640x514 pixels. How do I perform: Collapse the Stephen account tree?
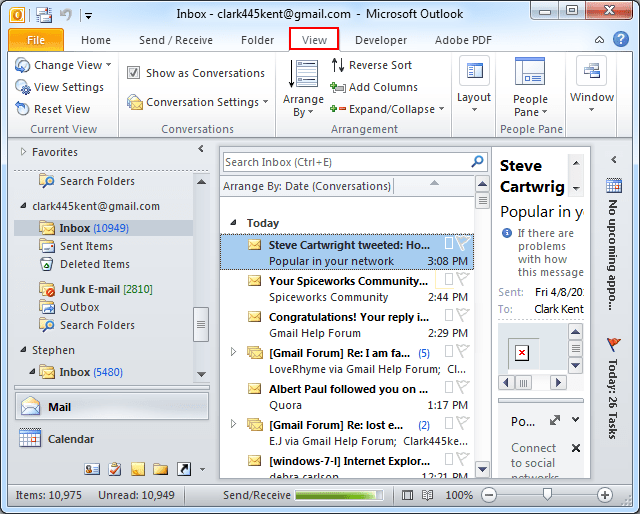[23, 350]
